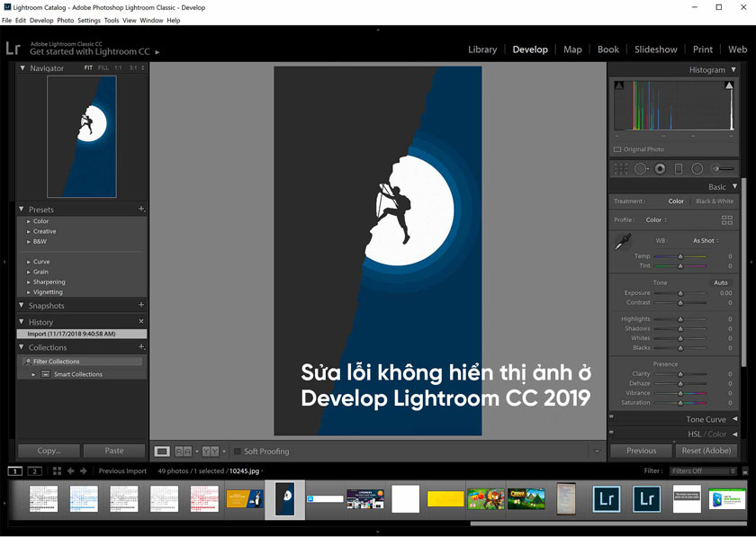Open the toolbar content dropdown arrow

[597, 452]
